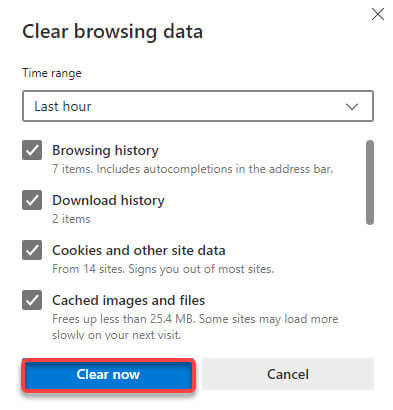Screen dimensions: 393x410
Task: Toggle Cookies and other site data checkbox
Action: tap(32, 250)
